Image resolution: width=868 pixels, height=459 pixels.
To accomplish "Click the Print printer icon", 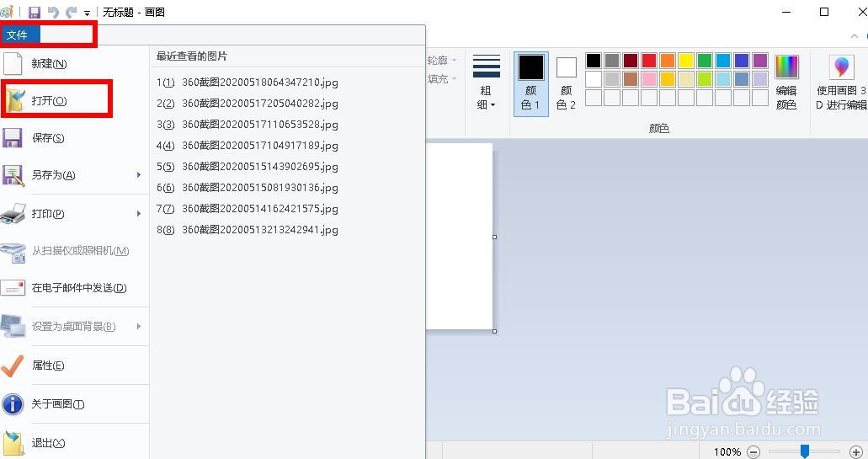I will click(x=13, y=214).
